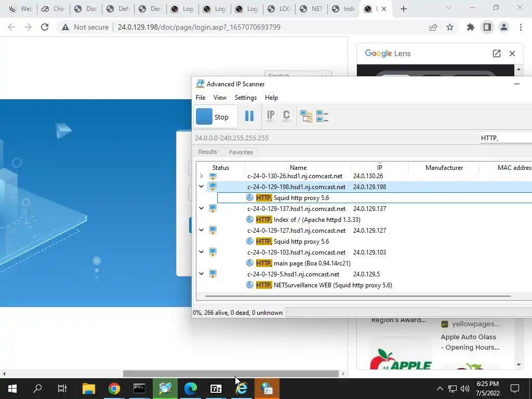
Task: Click the Chrome address bar URL
Action: pos(199,27)
